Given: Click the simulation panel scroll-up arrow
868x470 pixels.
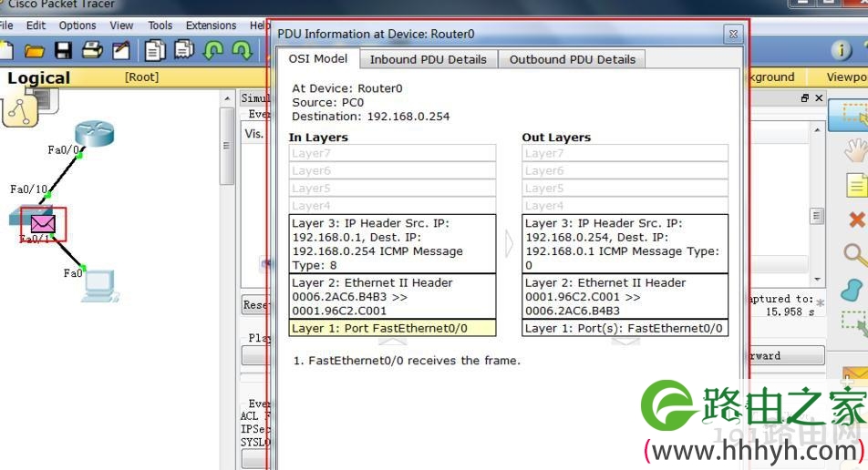Looking at the screenshot, I should (817, 129).
